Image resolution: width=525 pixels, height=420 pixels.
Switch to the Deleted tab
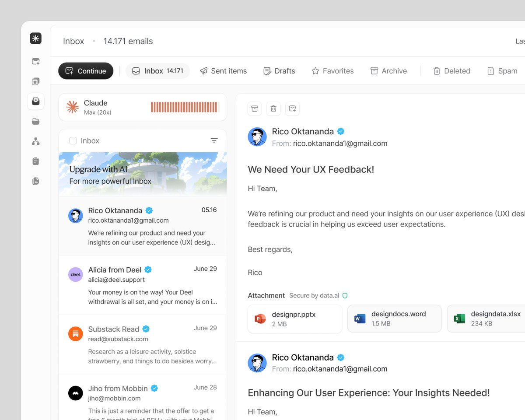tap(451, 71)
